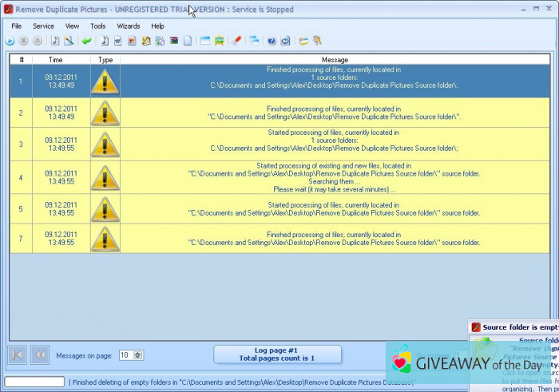The width and height of the screenshot is (559, 392).
Task: Click the keys registration icon in toolbar
Action: [317, 41]
